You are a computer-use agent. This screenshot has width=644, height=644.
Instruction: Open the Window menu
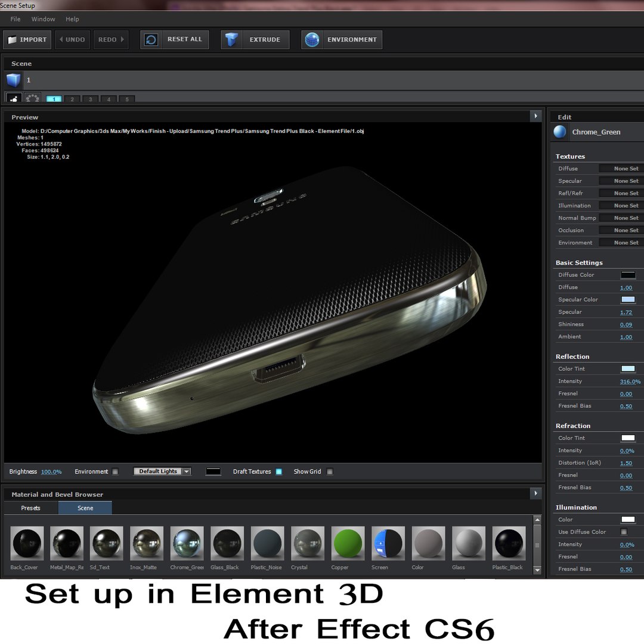[x=43, y=19]
